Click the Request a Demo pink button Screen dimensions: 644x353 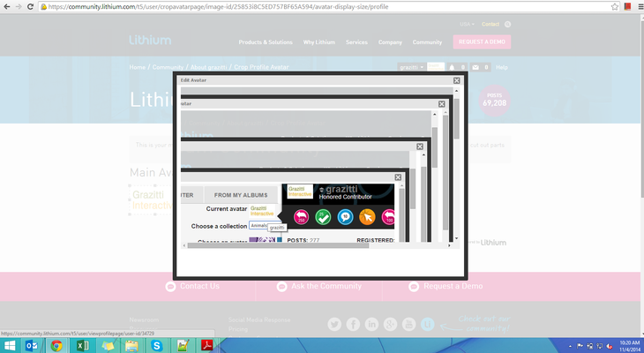pos(482,41)
